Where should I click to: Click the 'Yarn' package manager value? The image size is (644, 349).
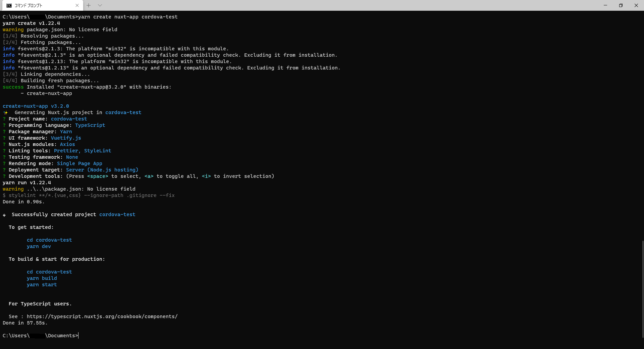pyautogui.click(x=66, y=132)
